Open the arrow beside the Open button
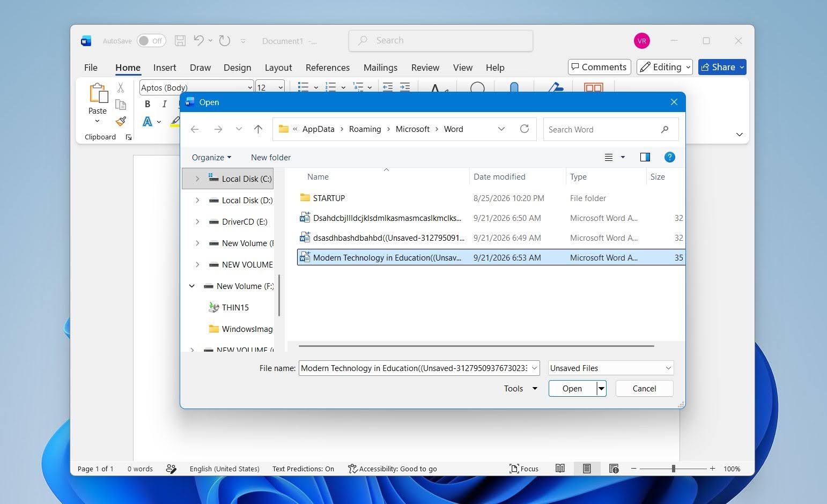827x504 pixels. (601, 389)
